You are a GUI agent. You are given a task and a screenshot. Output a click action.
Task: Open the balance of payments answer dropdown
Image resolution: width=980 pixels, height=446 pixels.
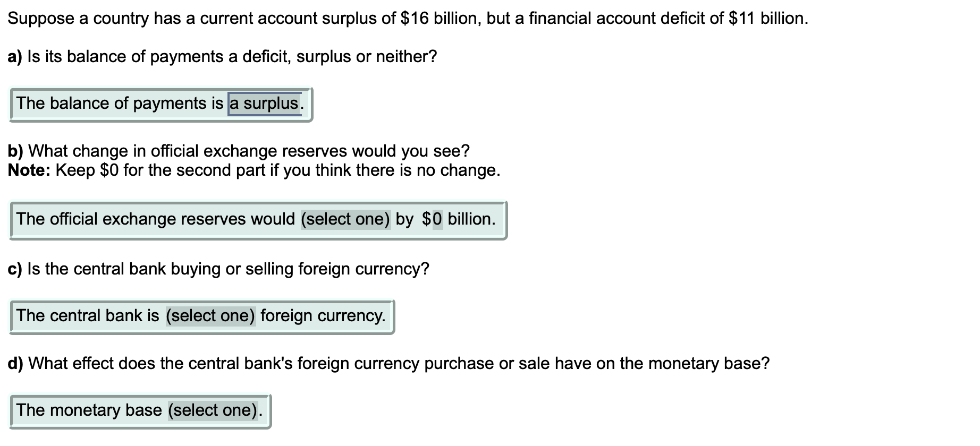pyautogui.click(x=264, y=104)
